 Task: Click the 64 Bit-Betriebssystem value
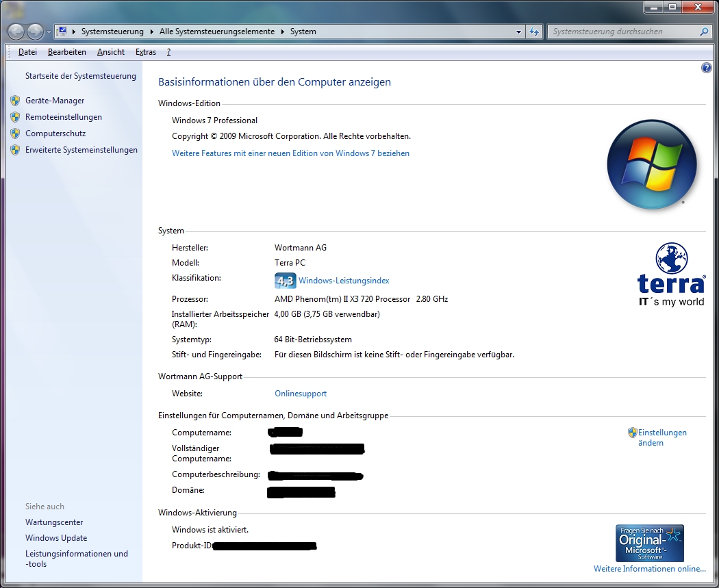[313, 340]
